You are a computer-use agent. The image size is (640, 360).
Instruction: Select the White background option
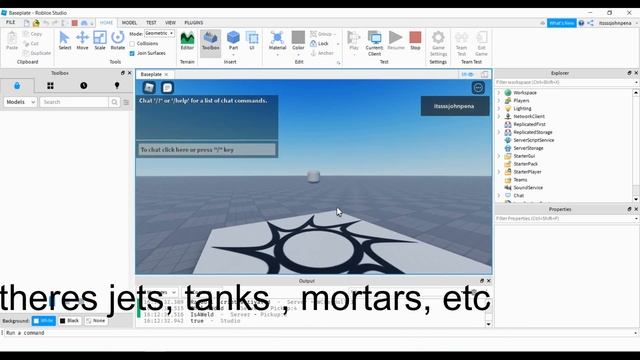point(43,321)
